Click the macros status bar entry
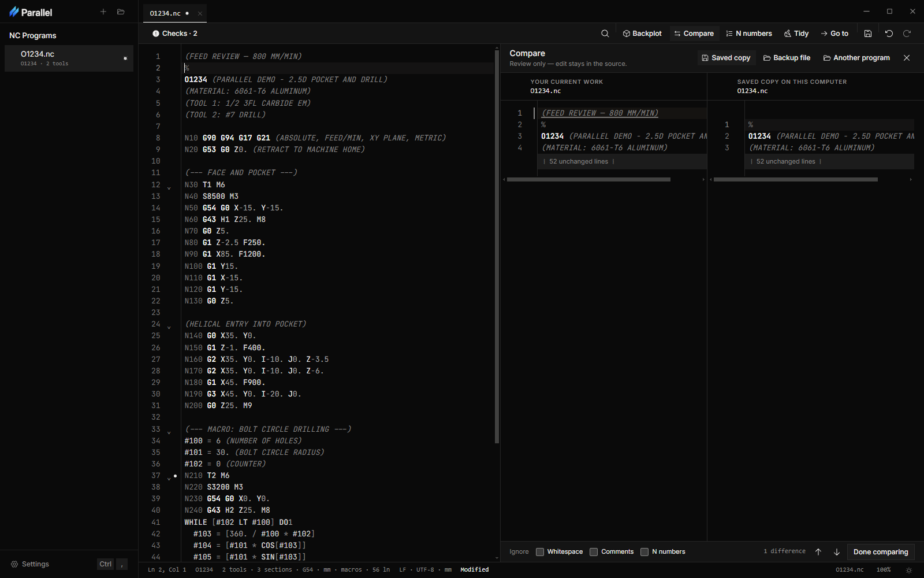The height and width of the screenshot is (578, 924). pos(351,570)
